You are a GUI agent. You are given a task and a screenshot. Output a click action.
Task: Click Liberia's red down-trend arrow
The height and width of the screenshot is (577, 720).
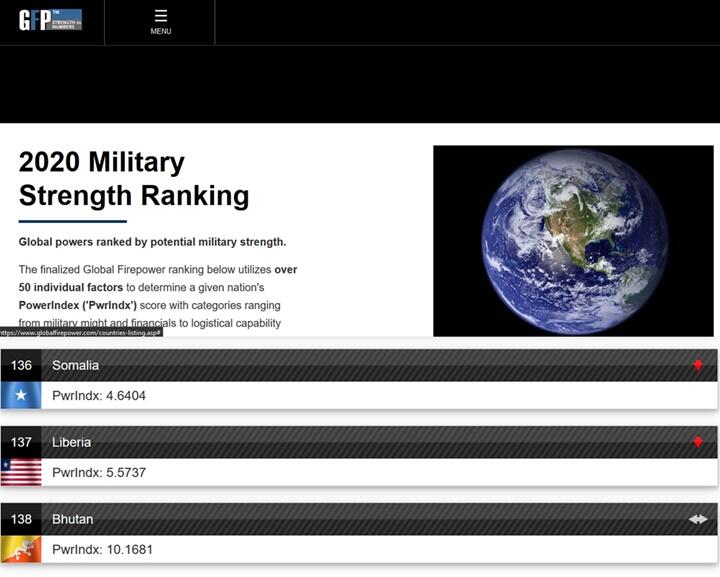pos(698,443)
